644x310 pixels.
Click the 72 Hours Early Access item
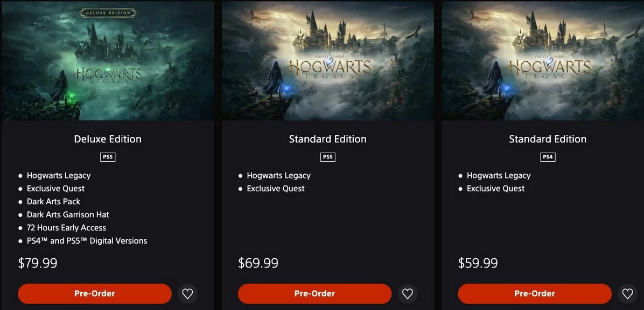click(x=66, y=228)
